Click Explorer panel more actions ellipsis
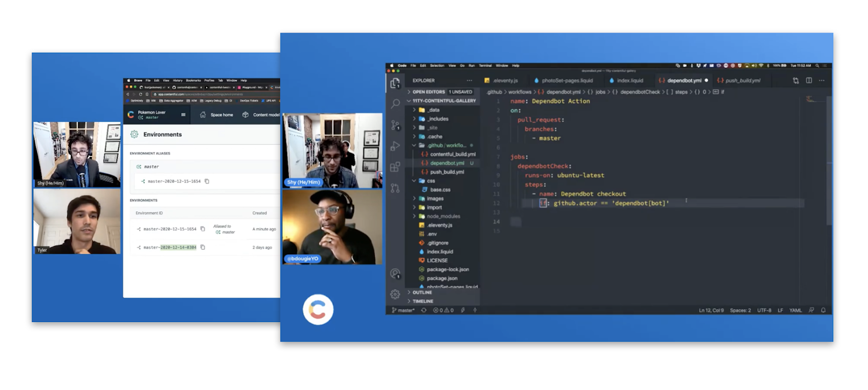Screen dimensions: 868x390 [469, 80]
